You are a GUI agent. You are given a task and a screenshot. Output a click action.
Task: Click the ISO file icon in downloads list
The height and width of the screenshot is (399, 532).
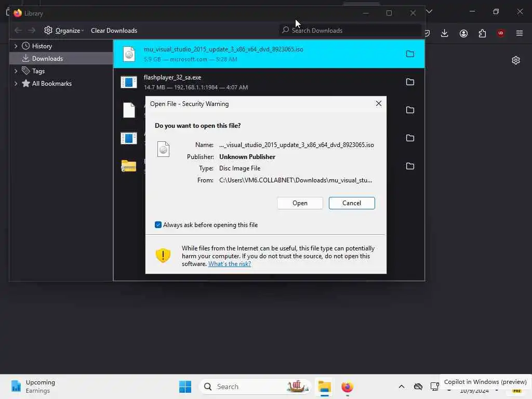pos(129,54)
